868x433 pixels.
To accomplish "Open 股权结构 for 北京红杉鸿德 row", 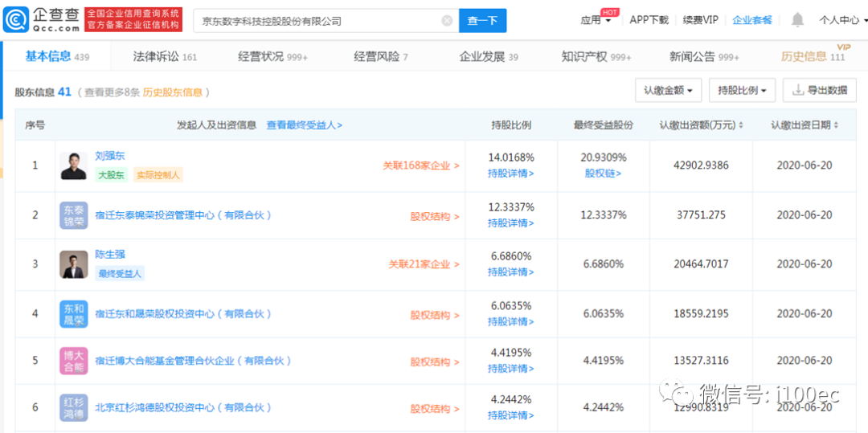I will [435, 409].
